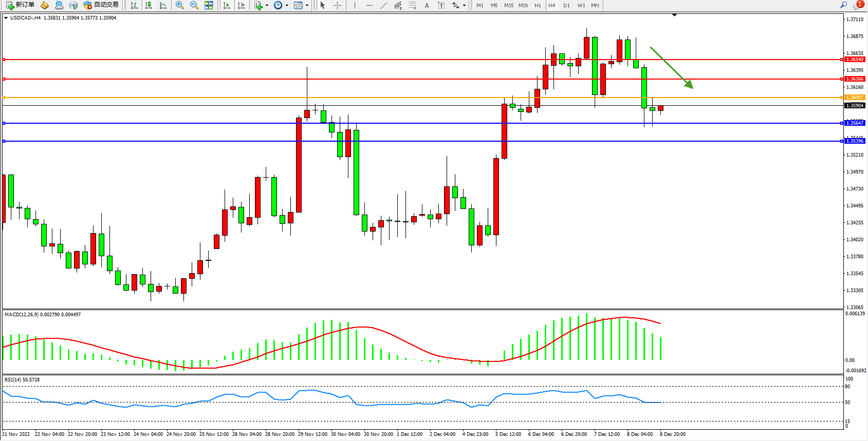This screenshot has width=868, height=441.
Task: Click the Zoom In magnifier icon
Action: coord(180,5)
